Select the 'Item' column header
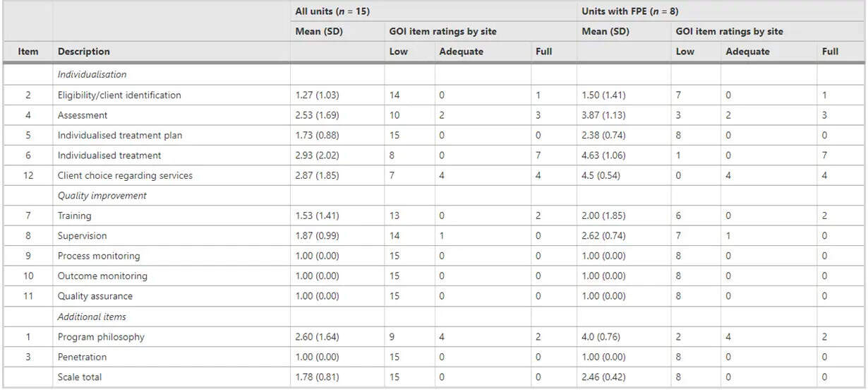This screenshot has height=390, width=868. coord(28,52)
